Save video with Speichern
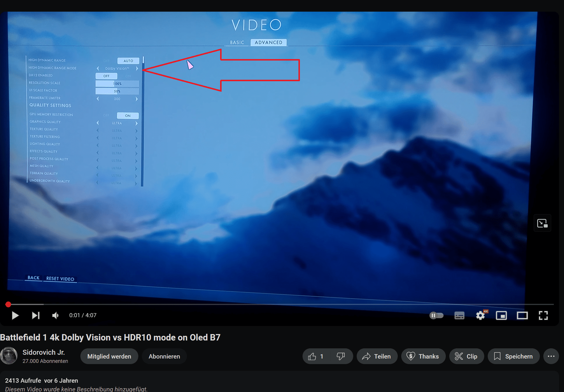Viewport: 564px width, 392px height. (x=514, y=356)
